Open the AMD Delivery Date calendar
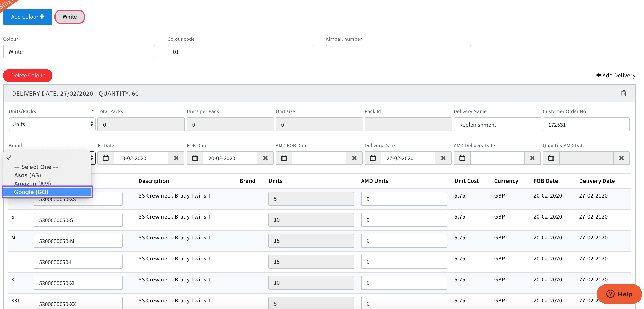644x309 pixels. [x=462, y=158]
